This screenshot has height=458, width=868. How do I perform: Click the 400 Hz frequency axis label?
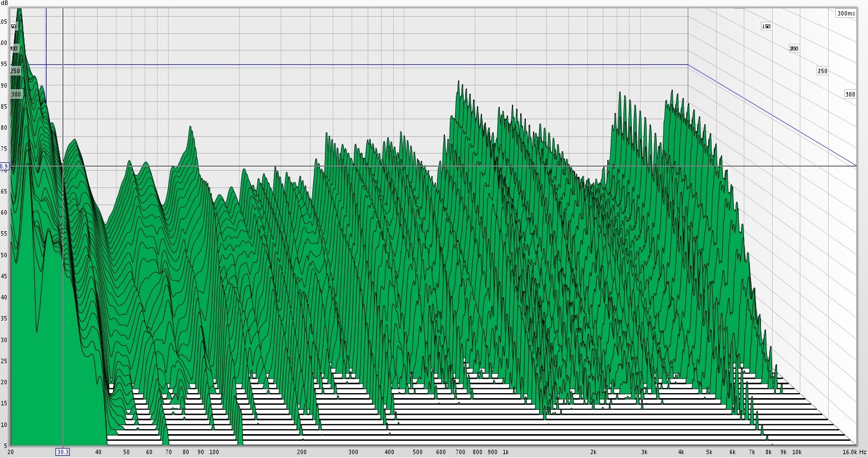389,452
